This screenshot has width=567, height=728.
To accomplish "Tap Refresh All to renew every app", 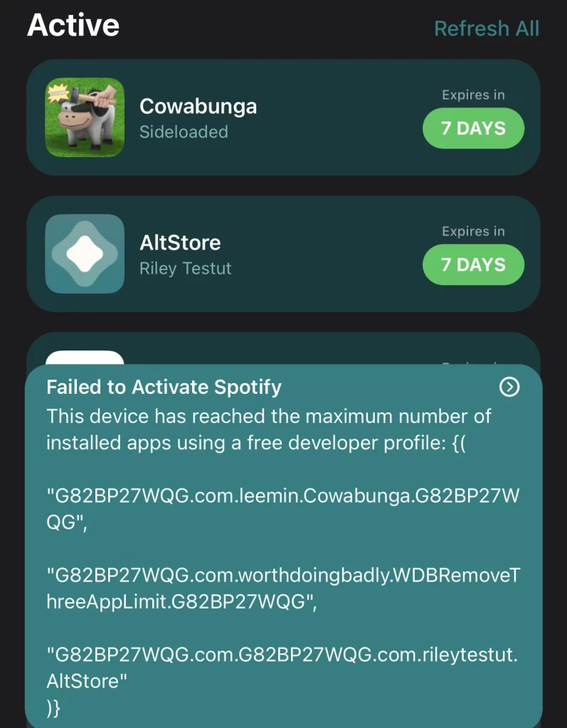I will pyautogui.click(x=487, y=28).
